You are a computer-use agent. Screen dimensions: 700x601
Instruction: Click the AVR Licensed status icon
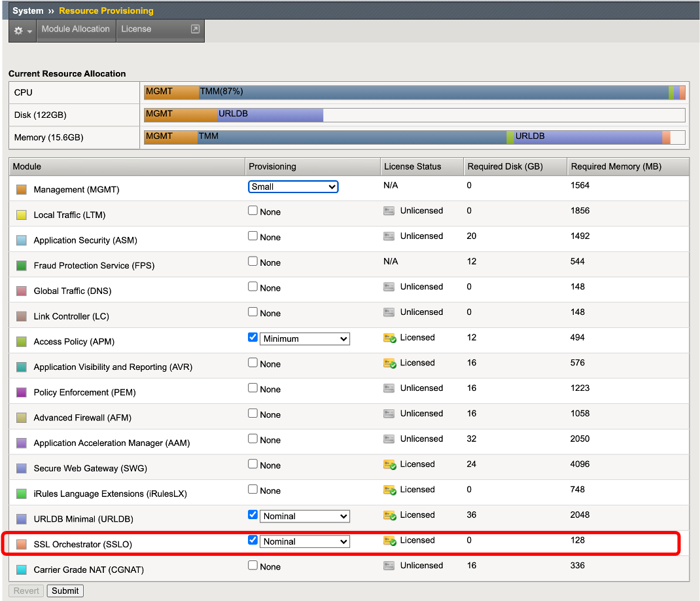point(390,364)
